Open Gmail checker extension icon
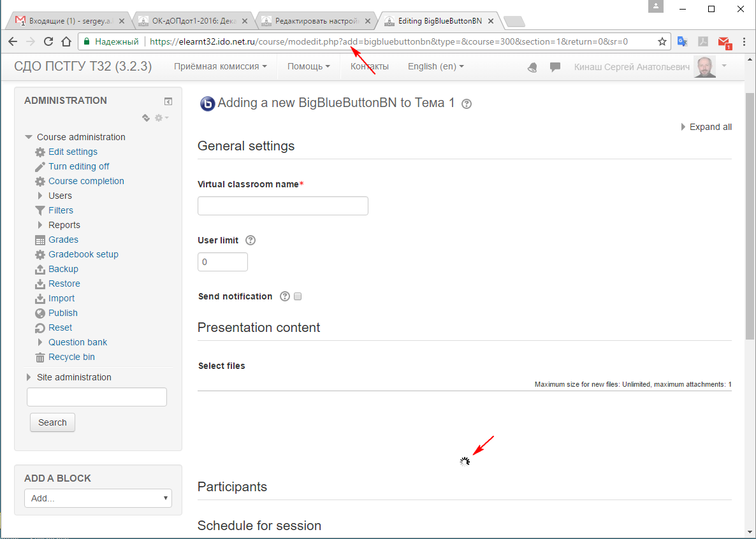Screen dimensions: 756x539 725,43
